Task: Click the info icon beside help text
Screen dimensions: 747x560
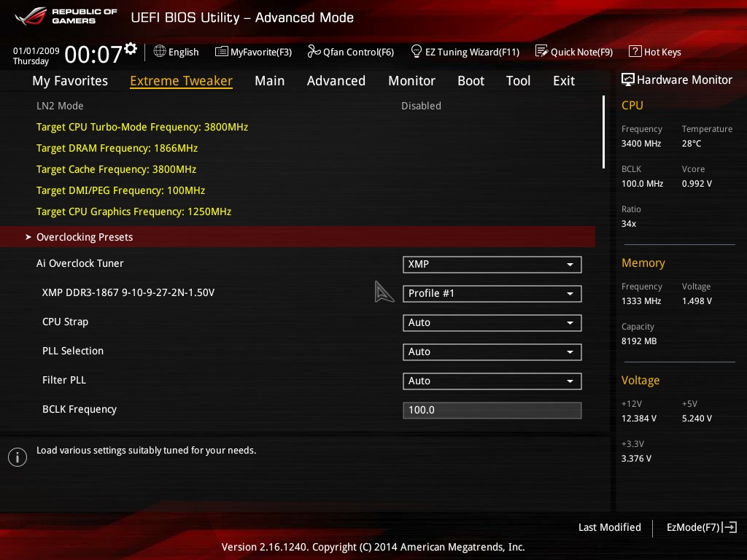Action: [18, 457]
